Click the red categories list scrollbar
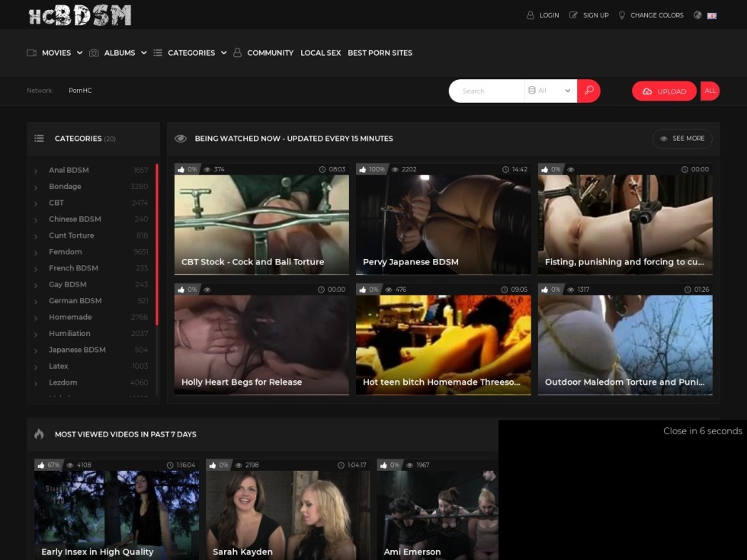The width and height of the screenshot is (747, 560). click(x=157, y=244)
